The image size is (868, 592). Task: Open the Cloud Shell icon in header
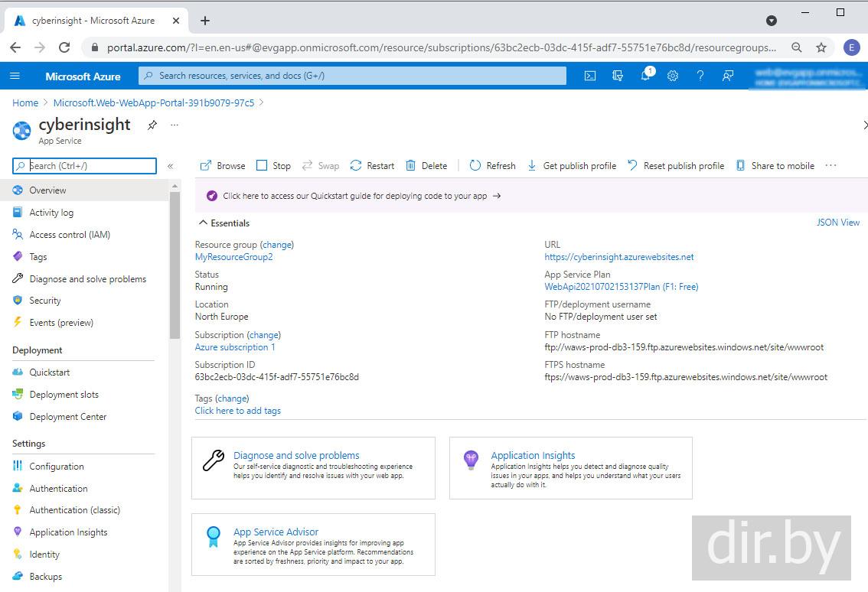pos(590,76)
